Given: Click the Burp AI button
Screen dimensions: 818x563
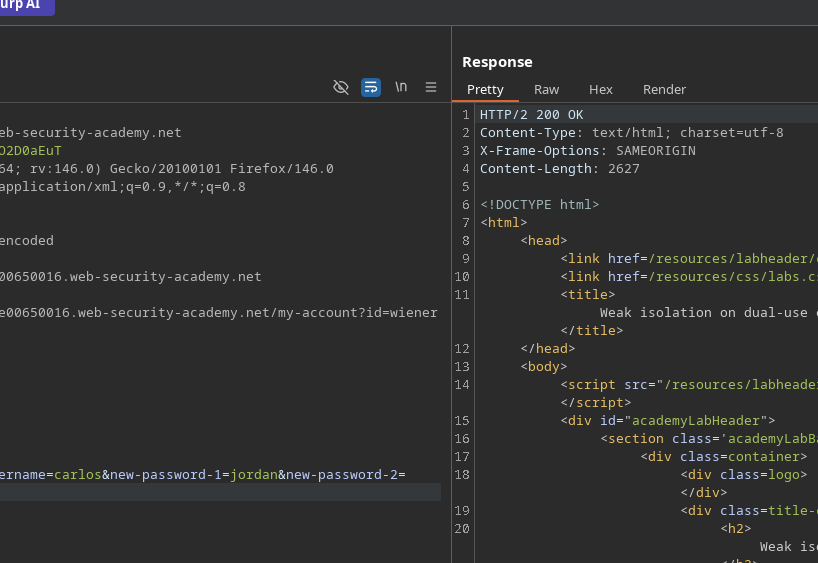Looking at the screenshot, I should click(x=26, y=7).
